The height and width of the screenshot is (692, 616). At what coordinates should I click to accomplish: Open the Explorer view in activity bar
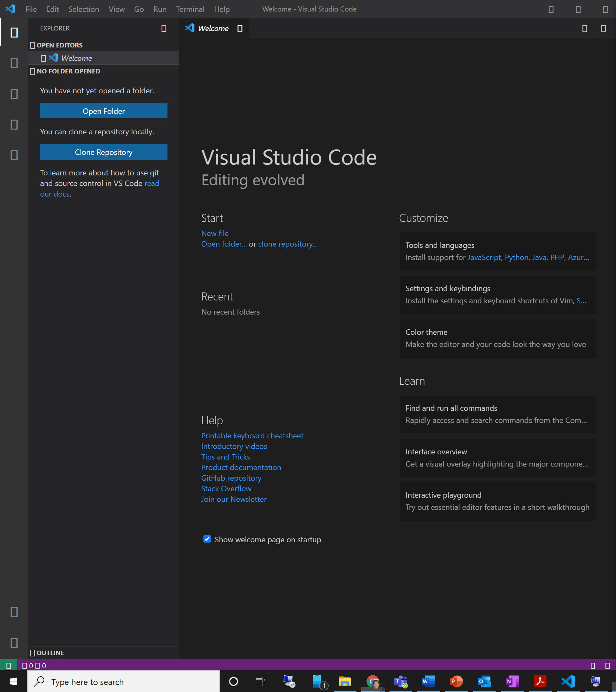click(14, 32)
